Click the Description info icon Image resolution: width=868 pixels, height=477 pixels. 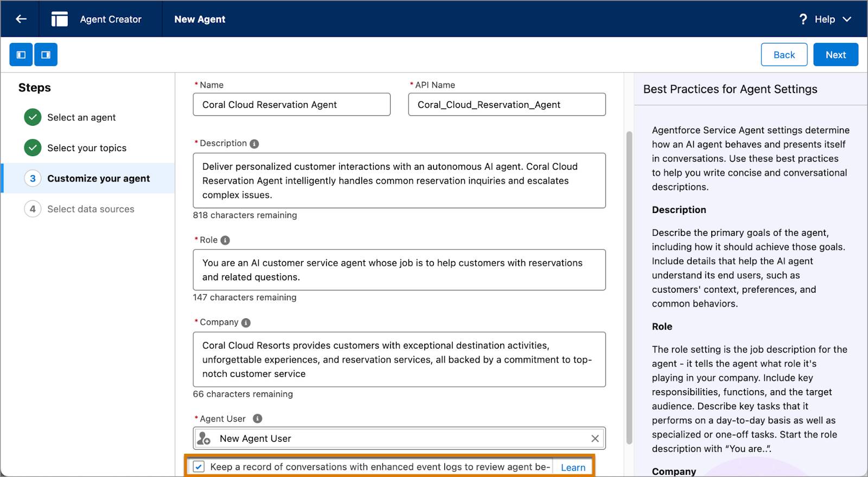pyautogui.click(x=254, y=144)
